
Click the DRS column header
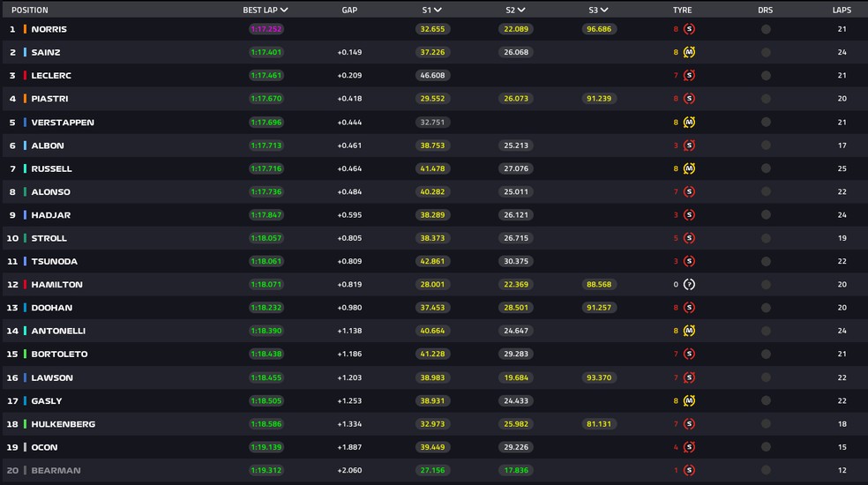pyautogui.click(x=765, y=10)
